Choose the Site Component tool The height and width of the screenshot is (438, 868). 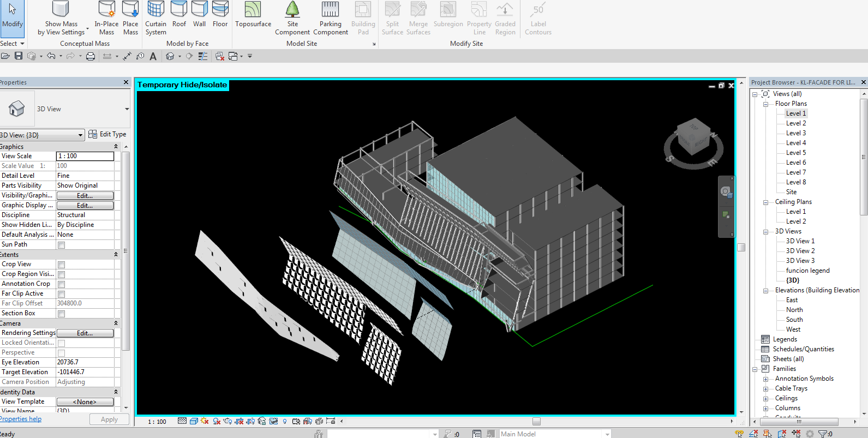point(292,18)
